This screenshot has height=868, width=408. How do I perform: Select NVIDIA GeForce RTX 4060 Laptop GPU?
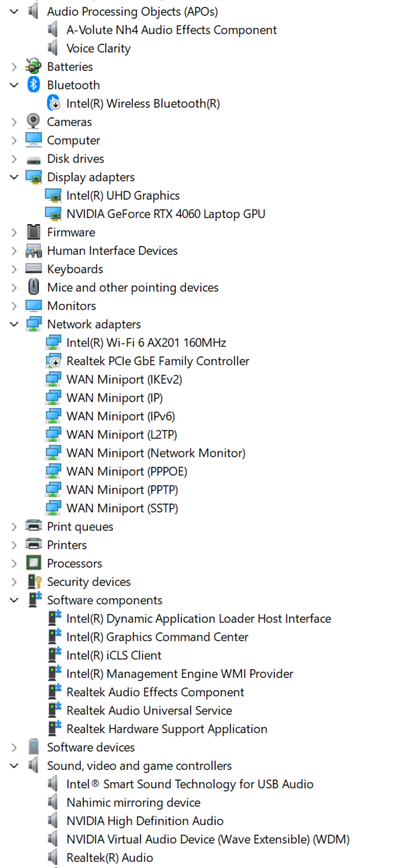point(166,214)
